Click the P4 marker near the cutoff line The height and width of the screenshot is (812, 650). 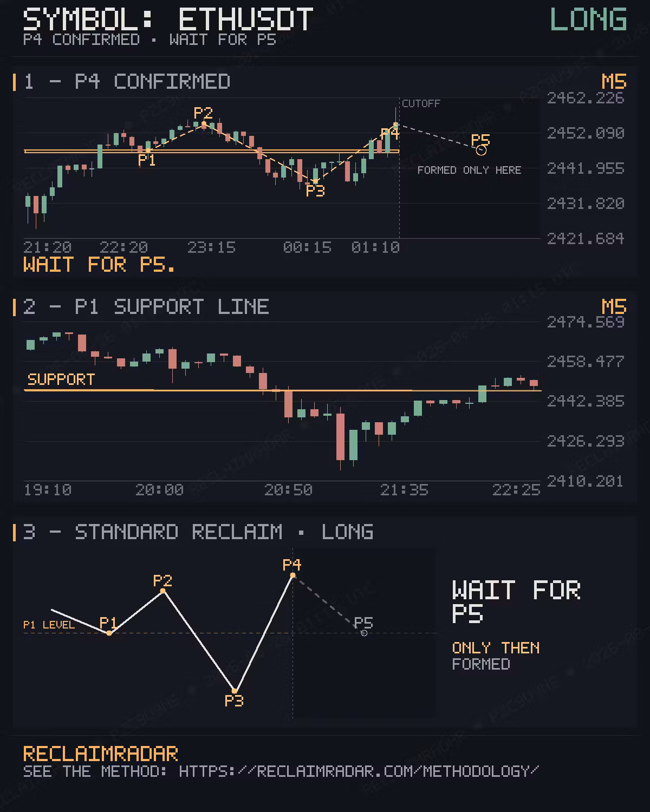pos(395,125)
